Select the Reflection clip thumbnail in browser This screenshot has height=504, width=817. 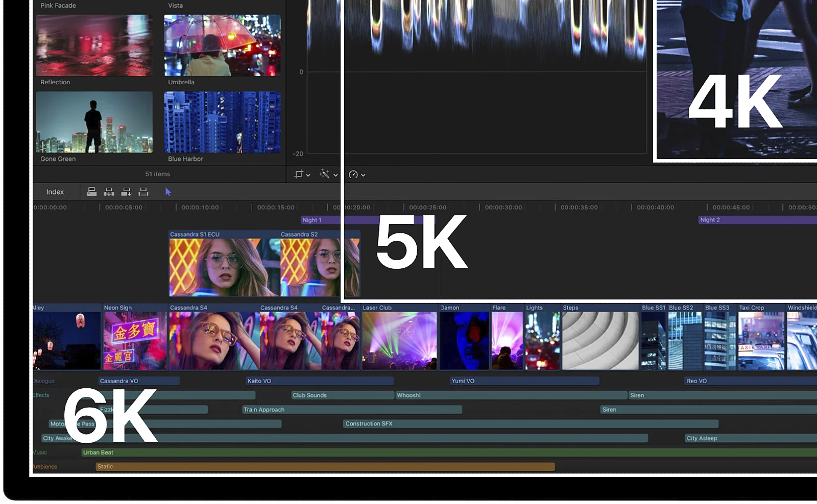(94, 45)
